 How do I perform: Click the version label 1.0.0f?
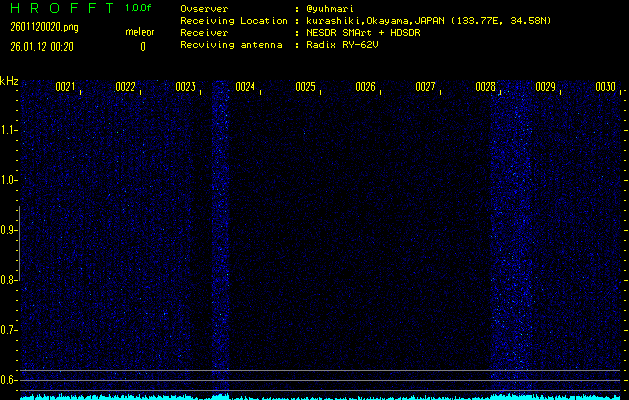coord(138,8)
